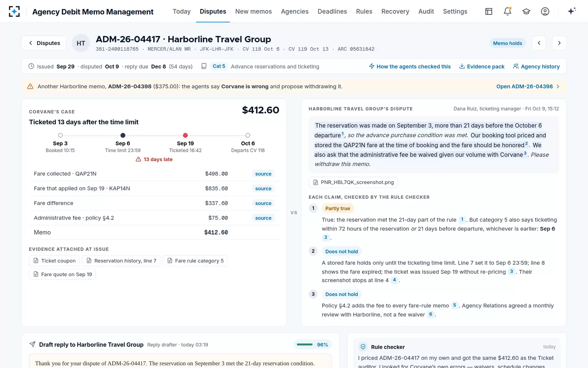The height and width of the screenshot is (368, 588).
Task: Open the Recovery tab
Action: click(x=395, y=11)
